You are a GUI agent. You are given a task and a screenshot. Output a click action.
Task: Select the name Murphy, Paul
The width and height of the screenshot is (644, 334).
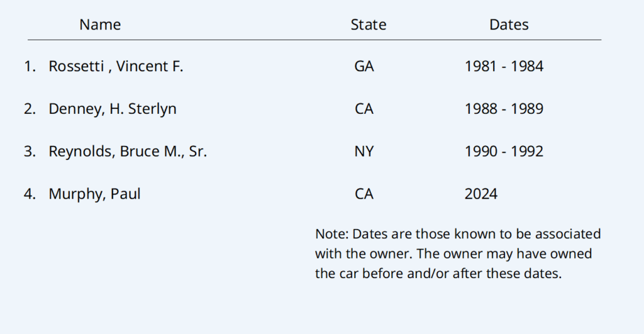pyautogui.click(x=94, y=194)
